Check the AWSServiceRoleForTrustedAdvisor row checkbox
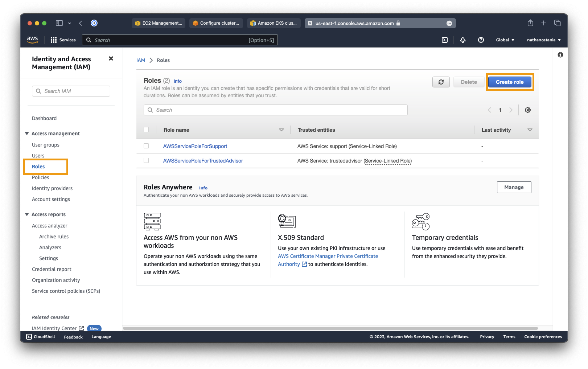 coord(146,160)
